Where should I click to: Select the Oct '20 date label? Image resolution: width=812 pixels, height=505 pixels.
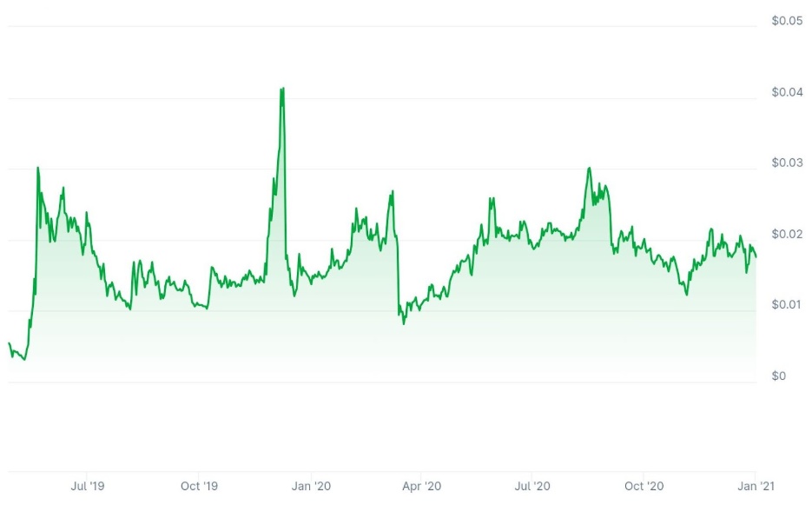click(x=644, y=486)
